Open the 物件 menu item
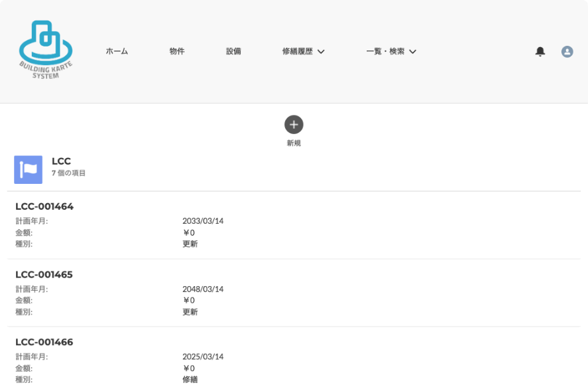588x387 pixels. pyautogui.click(x=177, y=51)
